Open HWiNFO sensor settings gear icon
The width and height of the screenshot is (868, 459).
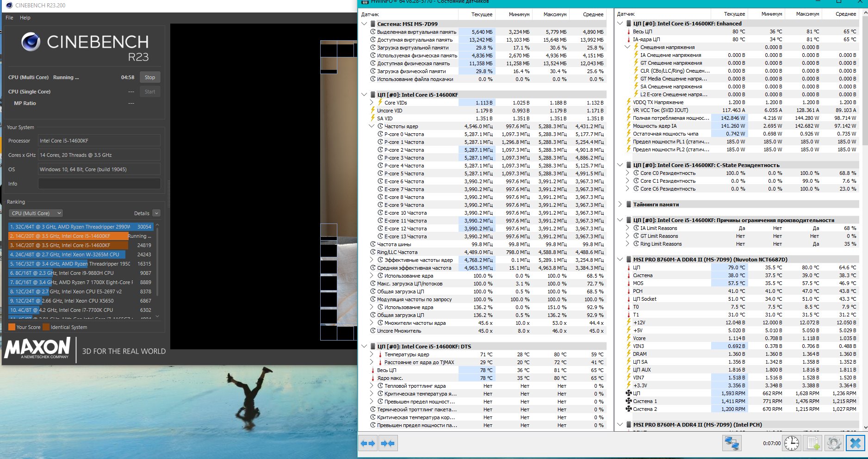point(834,443)
